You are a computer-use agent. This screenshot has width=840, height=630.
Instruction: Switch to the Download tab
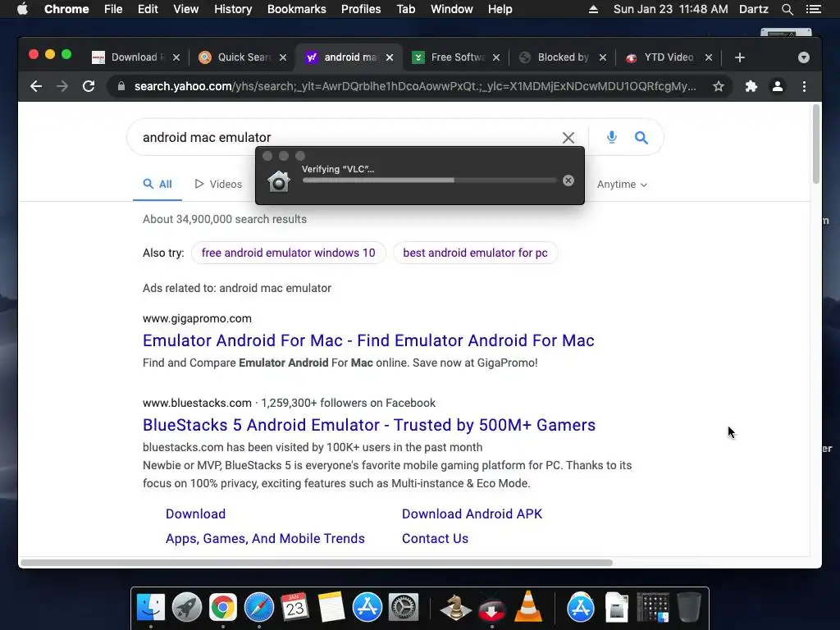135,57
